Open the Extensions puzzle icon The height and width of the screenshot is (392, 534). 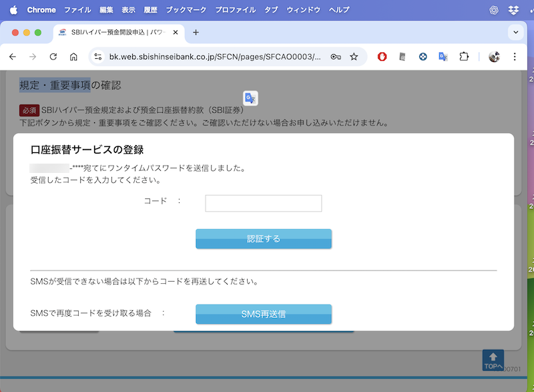coord(464,57)
